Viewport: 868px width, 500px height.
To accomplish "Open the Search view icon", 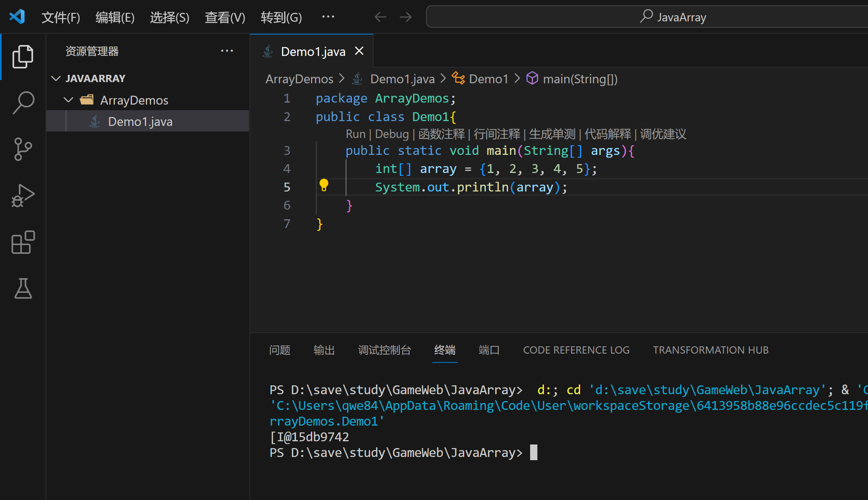I will click(x=23, y=103).
